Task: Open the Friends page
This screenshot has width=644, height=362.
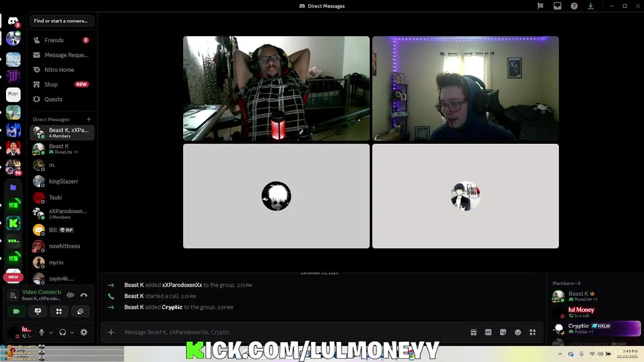Action: (61, 40)
